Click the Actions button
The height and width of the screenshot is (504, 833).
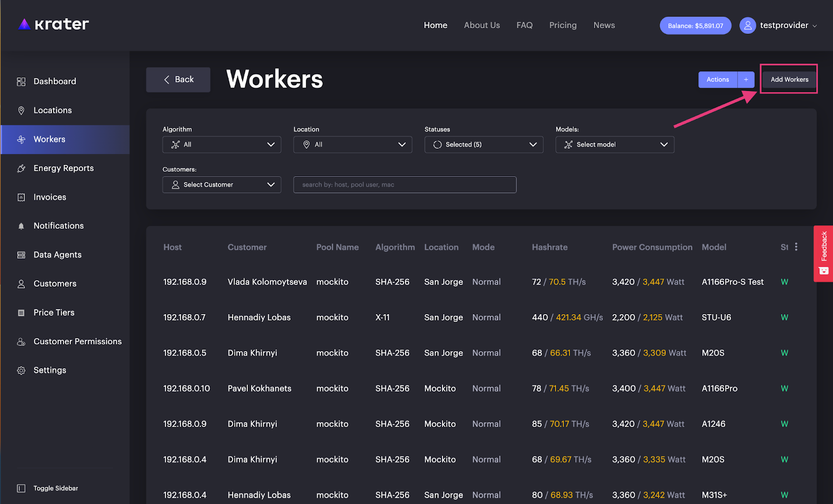(x=718, y=80)
